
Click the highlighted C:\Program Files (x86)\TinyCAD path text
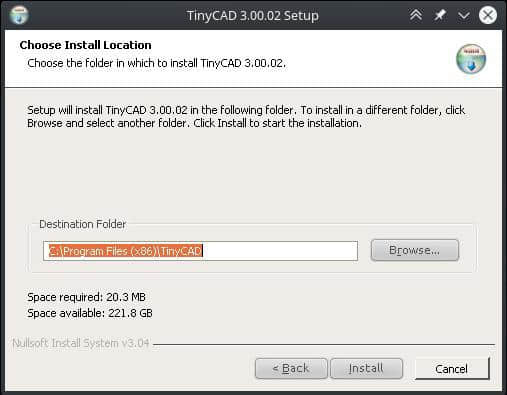[x=126, y=251]
